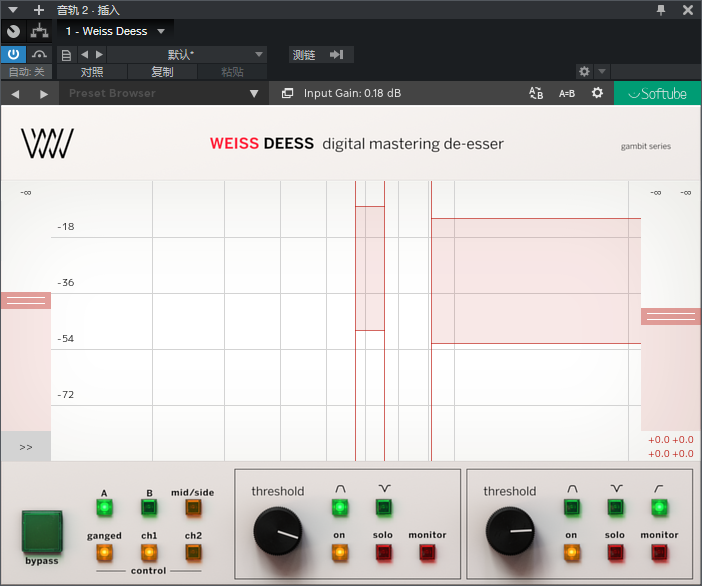Click the Input Gain: 0.18 dB readout

(352, 93)
